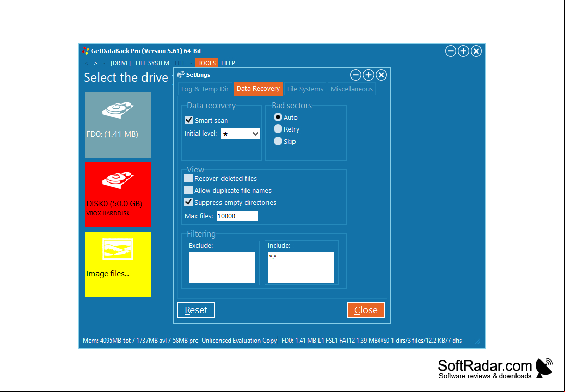The height and width of the screenshot is (392, 565).
Task: Minimize the GetDataBack main window
Action: pyautogui.click(x=450, y=51)
